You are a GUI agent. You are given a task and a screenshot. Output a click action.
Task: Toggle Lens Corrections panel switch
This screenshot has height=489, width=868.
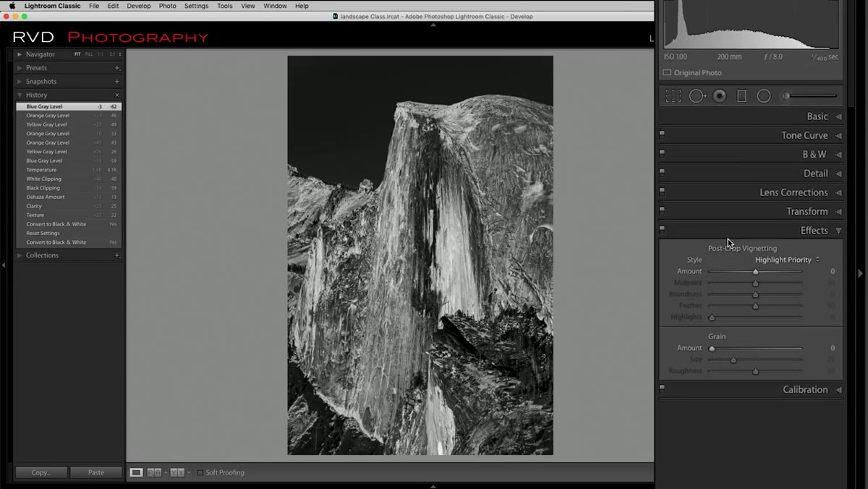[662, 191]
